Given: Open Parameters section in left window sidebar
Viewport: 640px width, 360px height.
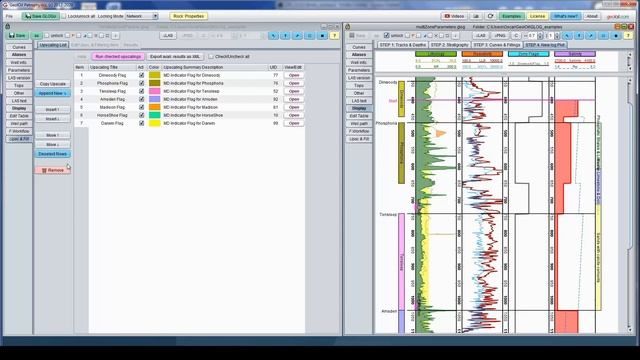Looking at the screenshot, I should 19,70.
